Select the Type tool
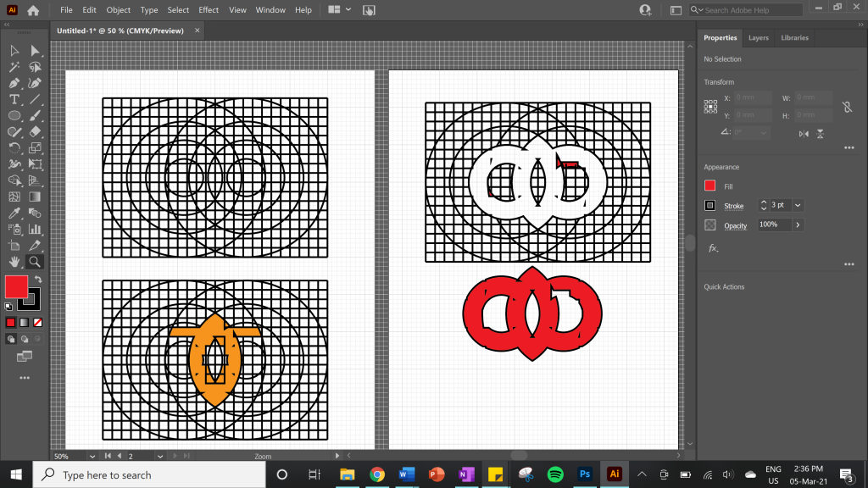Image resolution: width=868 pixels, height=488 pixels. [14, 100]
